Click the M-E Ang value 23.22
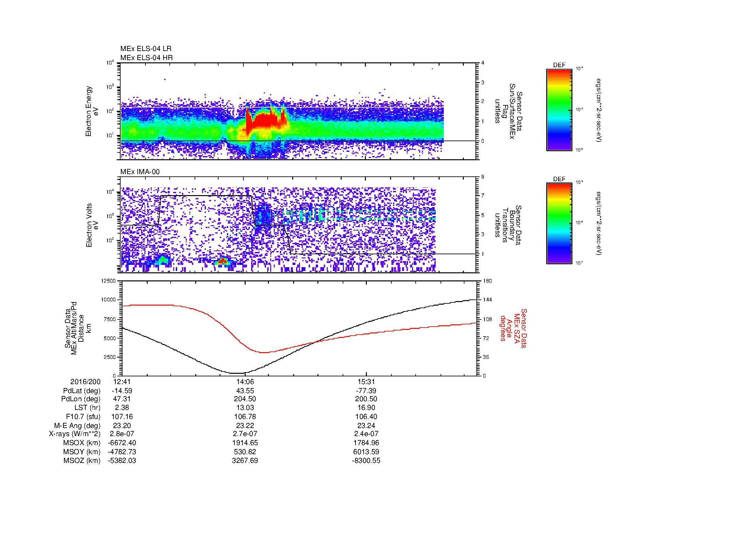 point(245,426)
